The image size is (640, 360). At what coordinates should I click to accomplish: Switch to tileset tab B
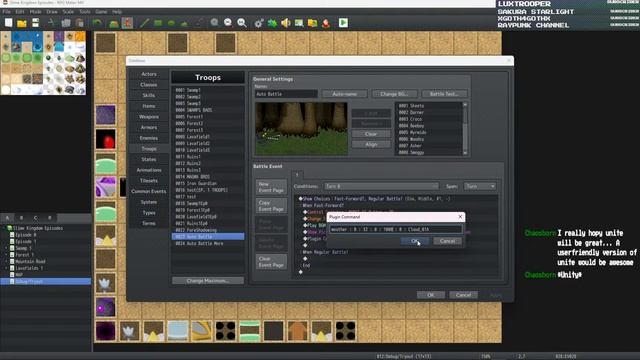21,218
